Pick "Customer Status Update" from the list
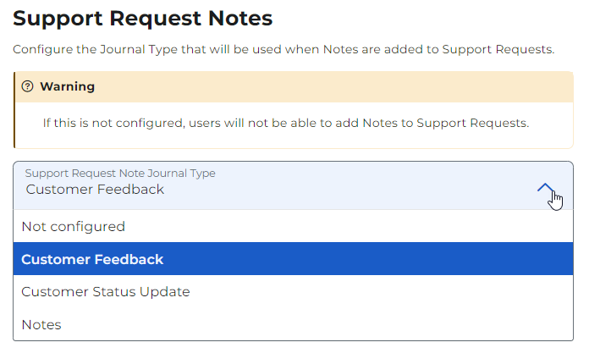The image size is (589, 364). point(106,292)
